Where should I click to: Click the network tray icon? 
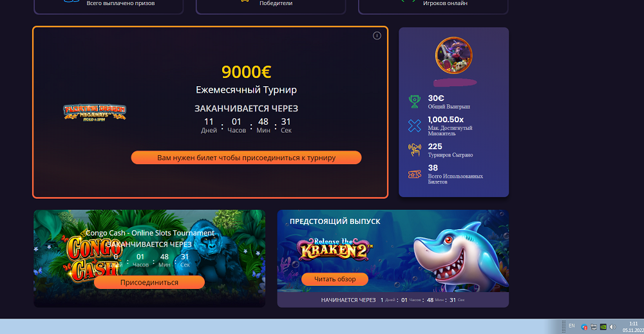tap(594, 327)
